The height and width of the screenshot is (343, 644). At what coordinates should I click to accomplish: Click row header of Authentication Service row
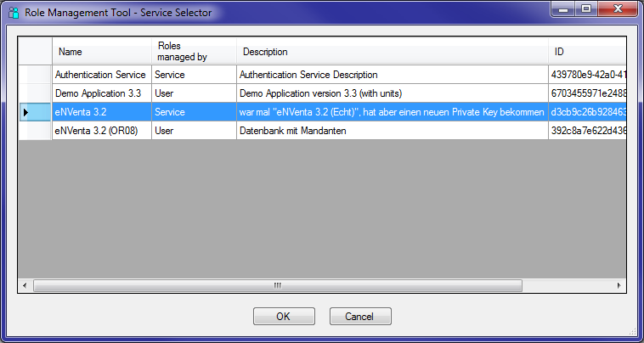click(36, 75)
